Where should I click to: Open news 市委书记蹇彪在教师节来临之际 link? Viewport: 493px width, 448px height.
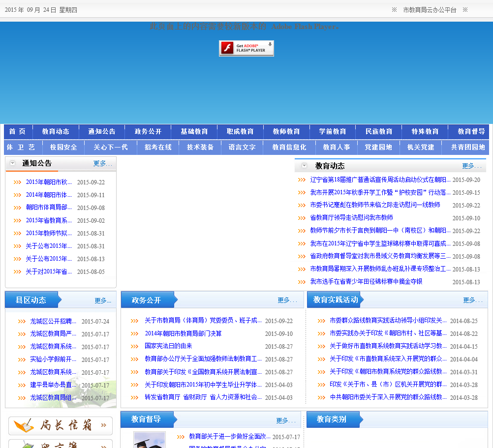click(x=375, y=205)
